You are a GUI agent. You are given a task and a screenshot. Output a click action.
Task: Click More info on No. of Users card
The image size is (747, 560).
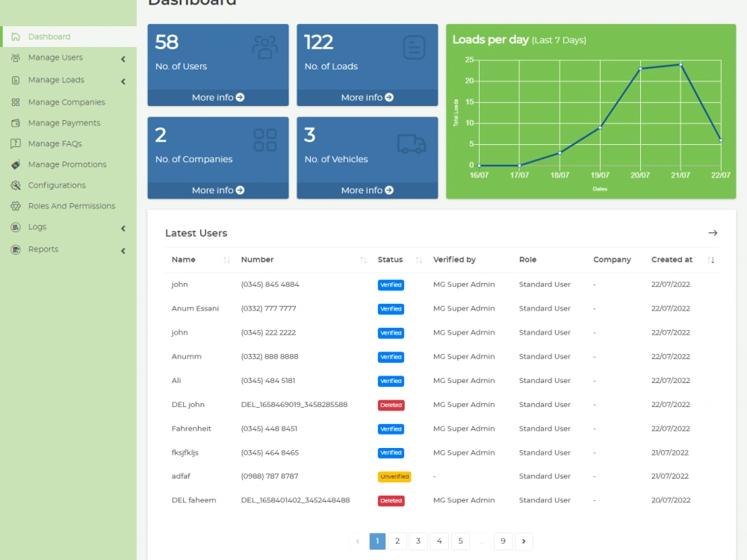tap(217, 97)
